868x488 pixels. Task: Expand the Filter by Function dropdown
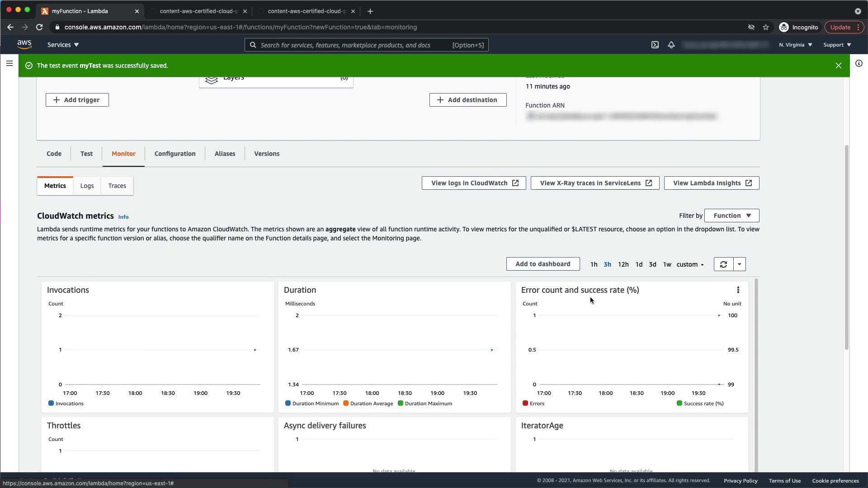pos(731,216)
